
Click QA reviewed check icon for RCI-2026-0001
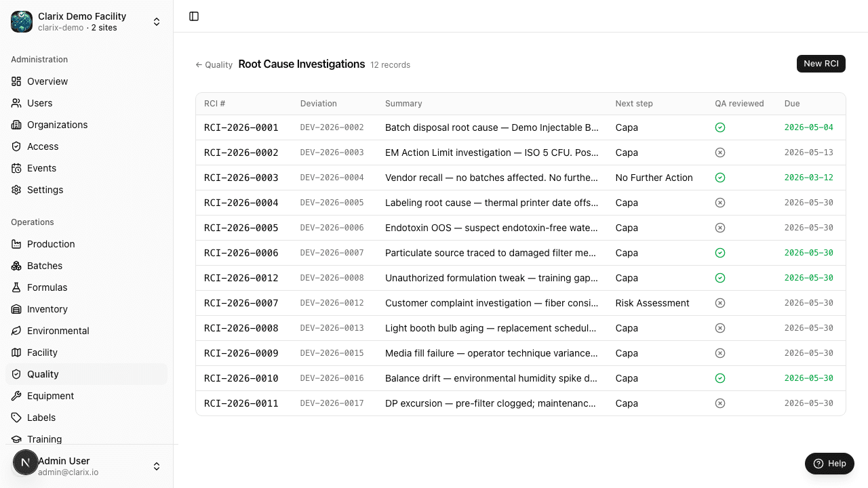point(720,127)
